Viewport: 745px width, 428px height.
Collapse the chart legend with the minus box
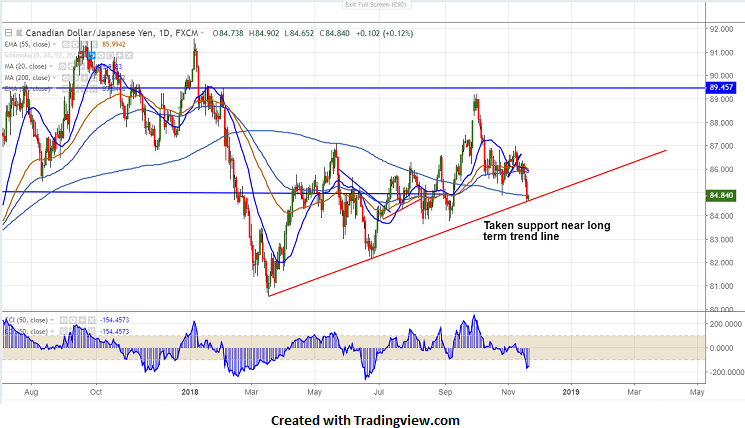9,33
